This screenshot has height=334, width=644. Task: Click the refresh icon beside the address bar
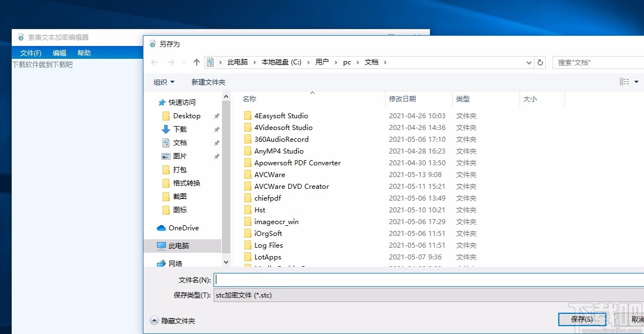(x=540, y=62)
